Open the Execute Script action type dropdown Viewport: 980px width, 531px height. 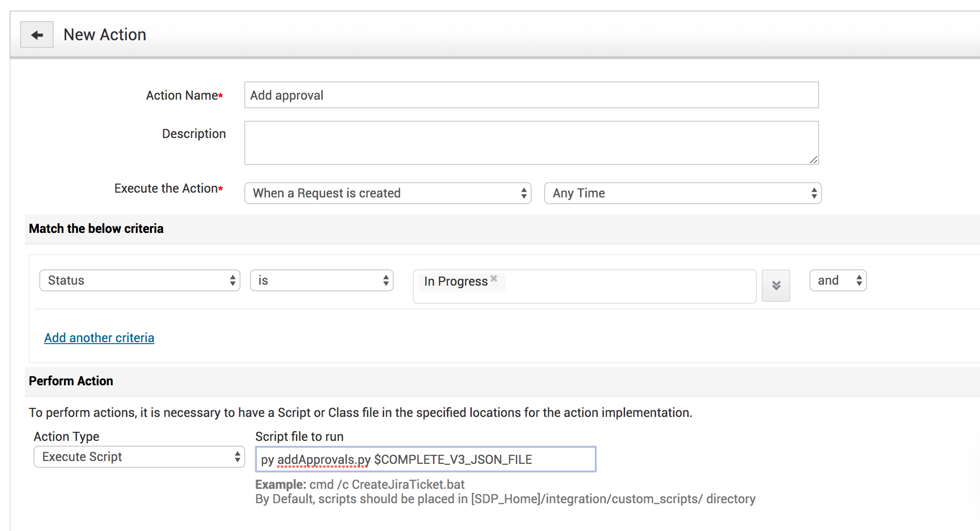point(139,457)
